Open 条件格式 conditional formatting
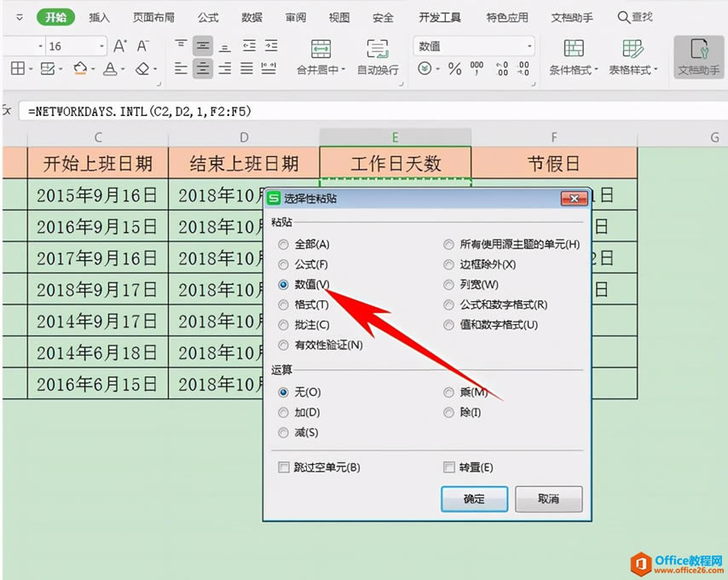This screenshot has height=580, width=728. click(x=574, y=57)
